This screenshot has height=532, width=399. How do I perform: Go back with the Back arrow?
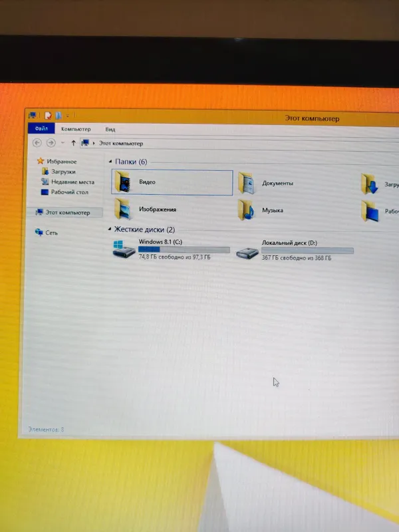(x=37, y=143)
